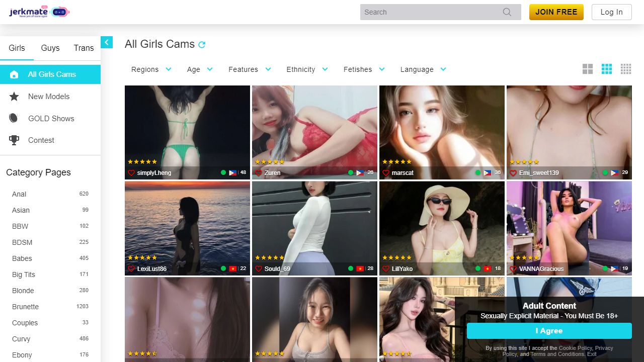Click the Log In button
Screen dimensions: 644x362
pyautogui.click(x=612, y=12)
